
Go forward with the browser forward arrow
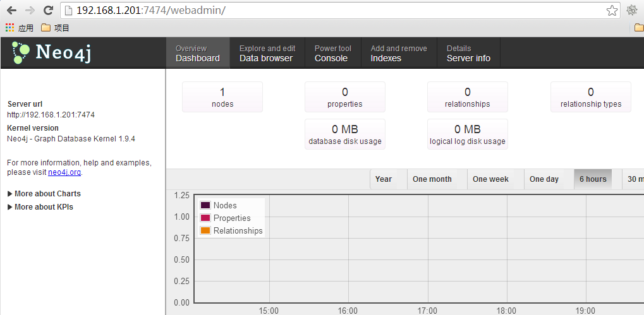30,10
